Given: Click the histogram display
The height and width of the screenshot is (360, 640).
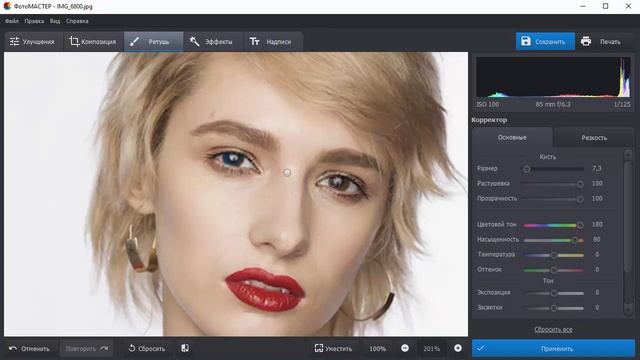Looking at the screenshot, I should 553,77.
